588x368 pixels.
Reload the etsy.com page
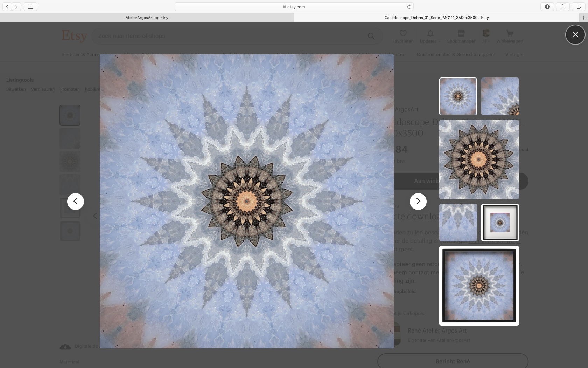click(409, 7)
